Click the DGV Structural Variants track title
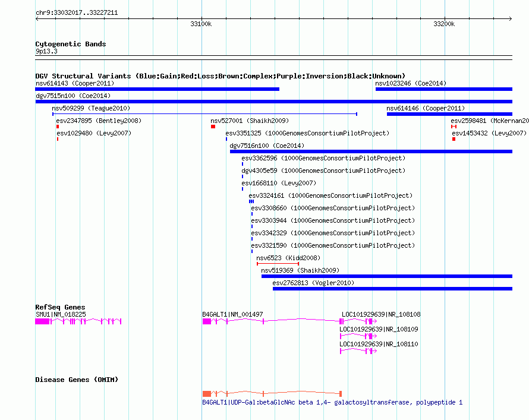Image resolution: width=529 pixels, height=420 pixels. coord(221,76)
